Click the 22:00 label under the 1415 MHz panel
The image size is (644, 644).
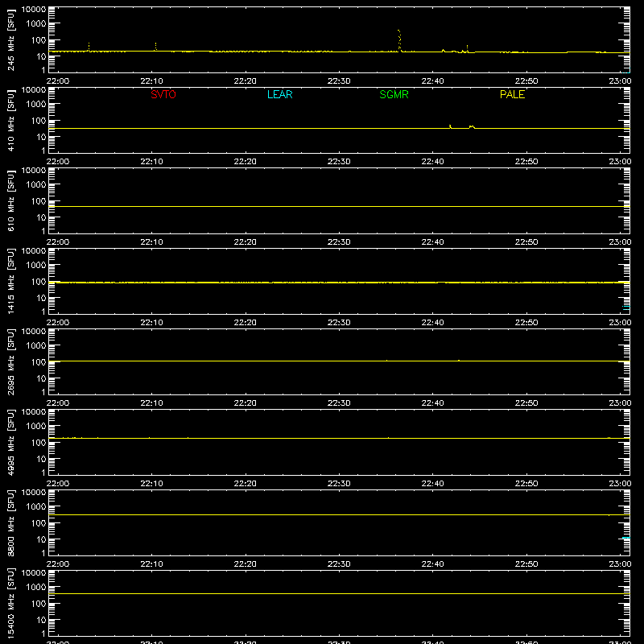tap(58, 323)
